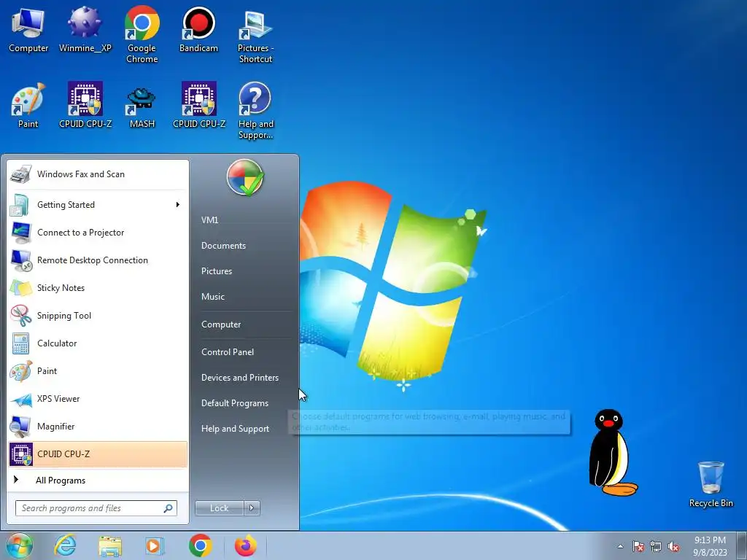Select the CPUID CPU-Z desktop icon beside Paint
This screenshot has width=747, height=560.
click(x=85, y=106)
